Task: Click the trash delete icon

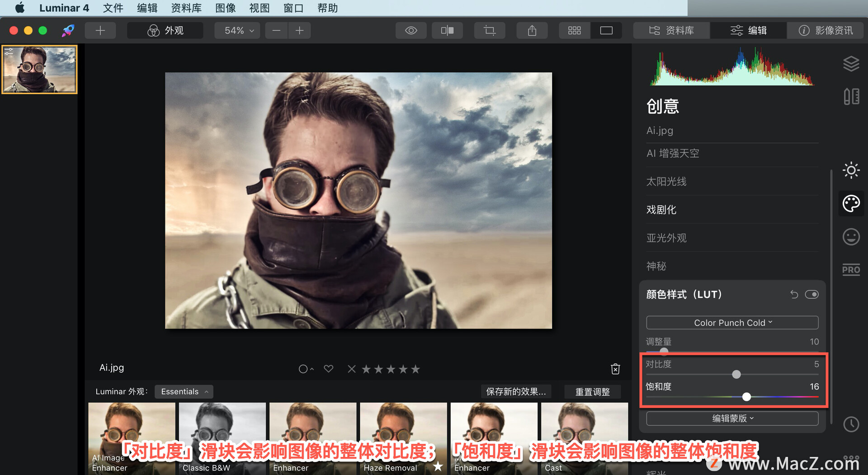Action: [615, 369]
